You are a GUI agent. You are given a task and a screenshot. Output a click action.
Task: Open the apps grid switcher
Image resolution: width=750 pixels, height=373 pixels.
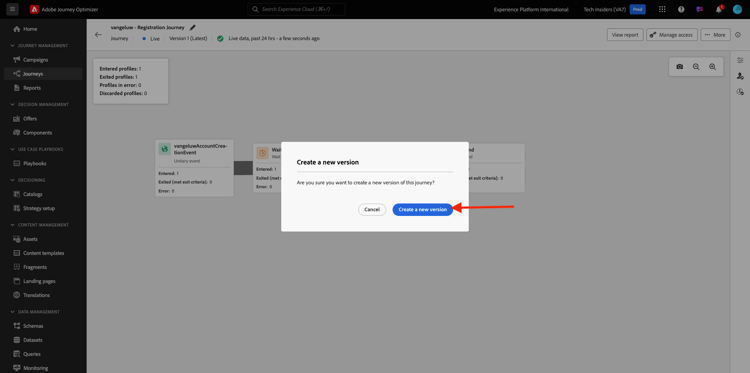[x=662, y=9]
